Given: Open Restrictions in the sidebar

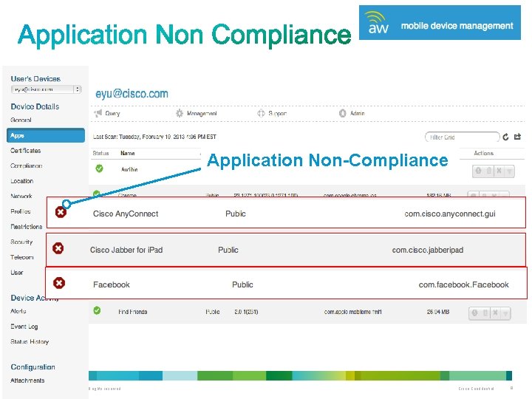Looking at the screenshot, I should pyautogui.click(x=26, y=227).
